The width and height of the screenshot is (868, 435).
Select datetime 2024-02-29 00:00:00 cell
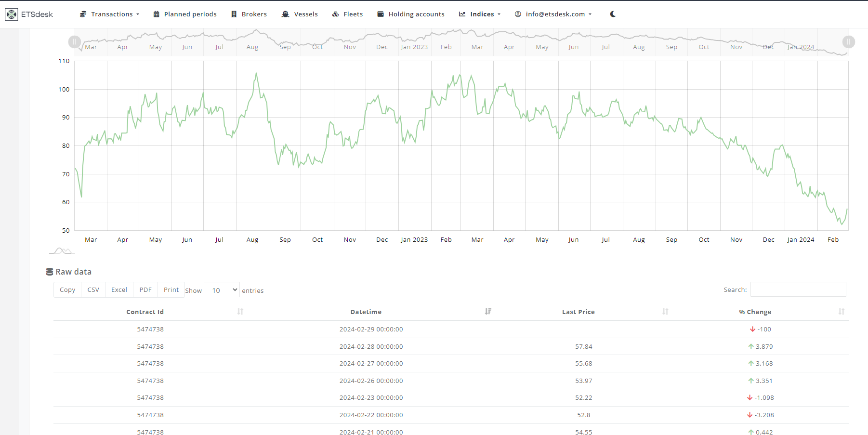pyautogui.click(x=371, y=329)
